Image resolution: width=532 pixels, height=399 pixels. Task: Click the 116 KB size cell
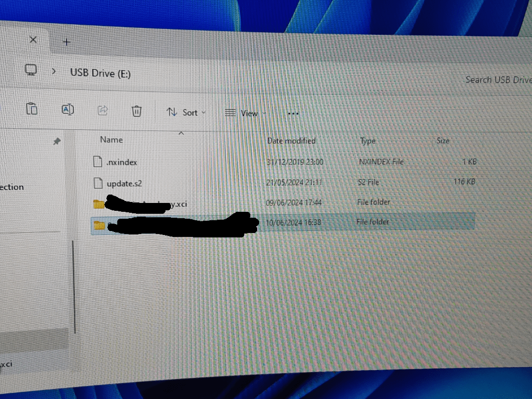[x=464, y=181]
